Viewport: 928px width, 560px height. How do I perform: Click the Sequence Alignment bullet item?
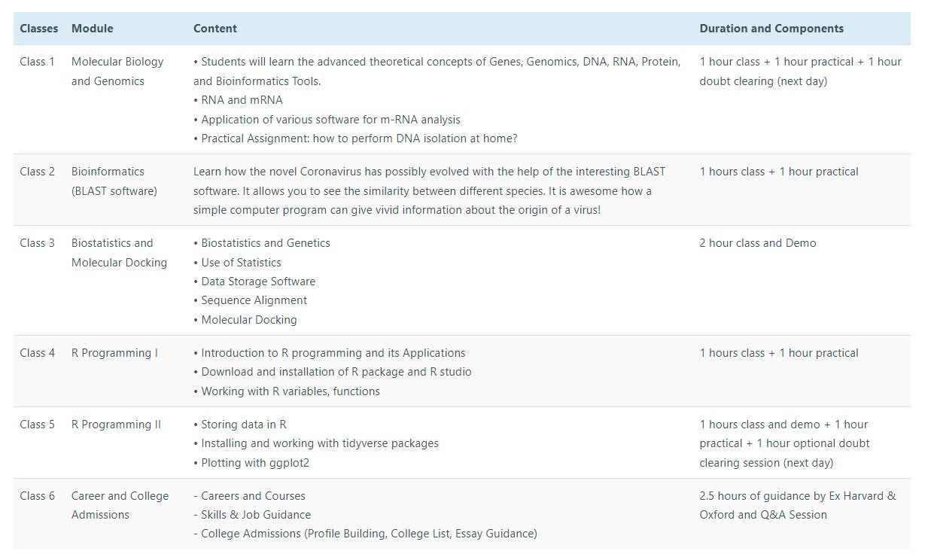pos(250,300)
